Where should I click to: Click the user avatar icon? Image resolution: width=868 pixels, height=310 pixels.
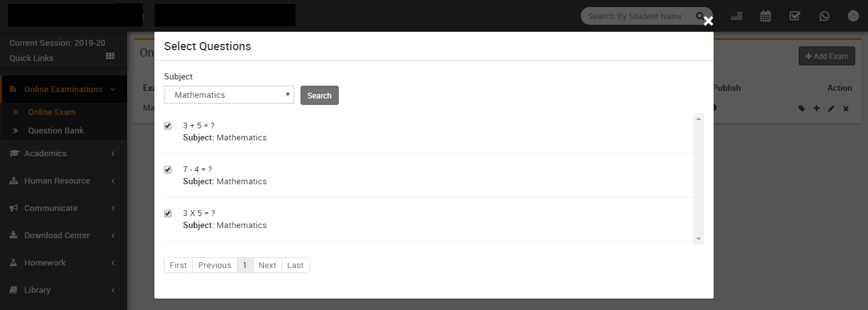pos(853,16)
